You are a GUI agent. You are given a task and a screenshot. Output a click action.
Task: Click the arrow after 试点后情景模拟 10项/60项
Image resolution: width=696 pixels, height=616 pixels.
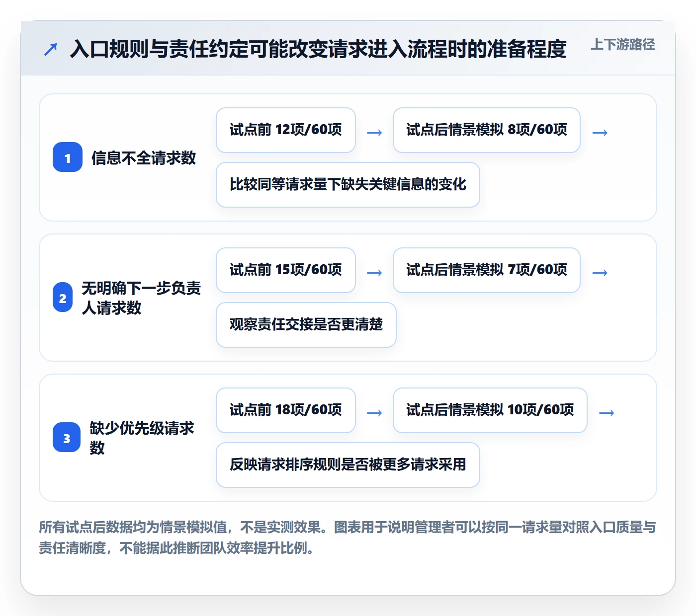[x=607, y=413]
